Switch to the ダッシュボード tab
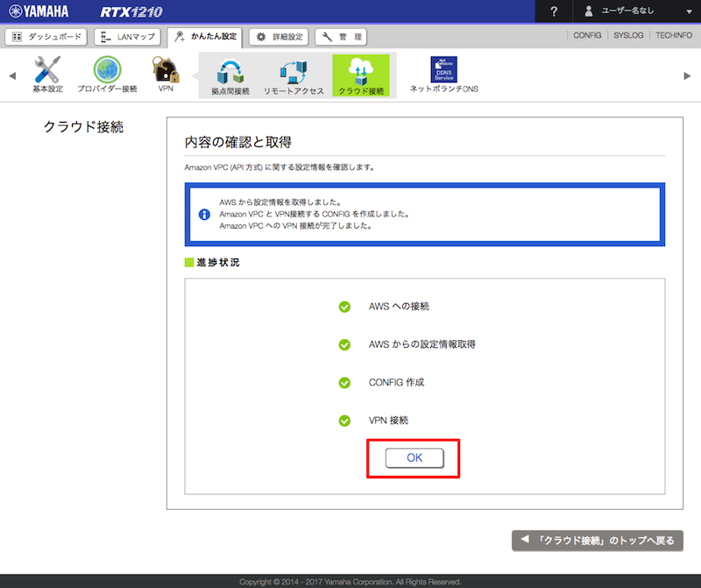Viewport: 701px width, 588px height. pos(46,37)
